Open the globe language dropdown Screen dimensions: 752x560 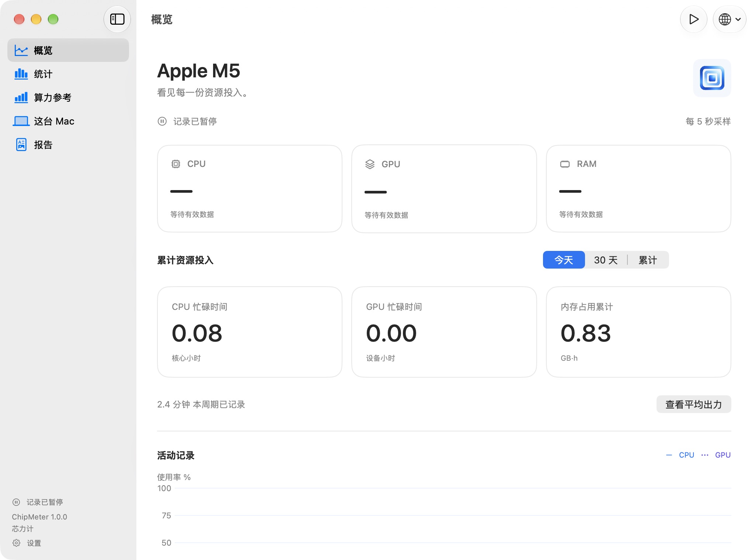(x=730, y=19)
